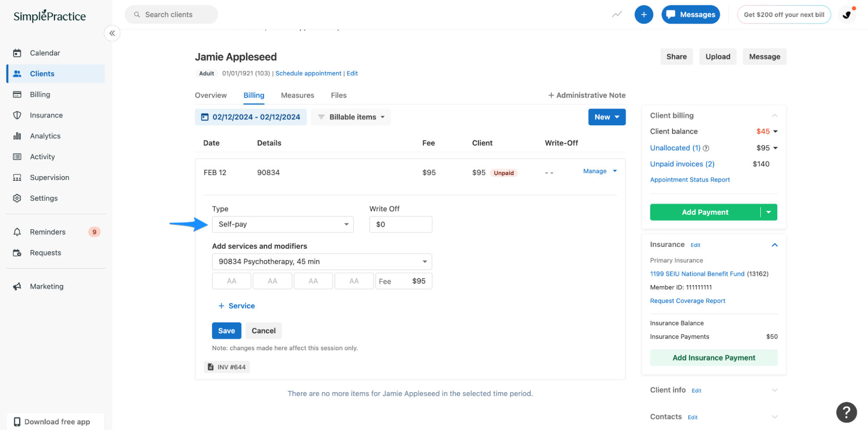Open the Marketing megaphone icon
This screenshot has height=430, width=868.
pyautogui.click(x=17, y=286)
